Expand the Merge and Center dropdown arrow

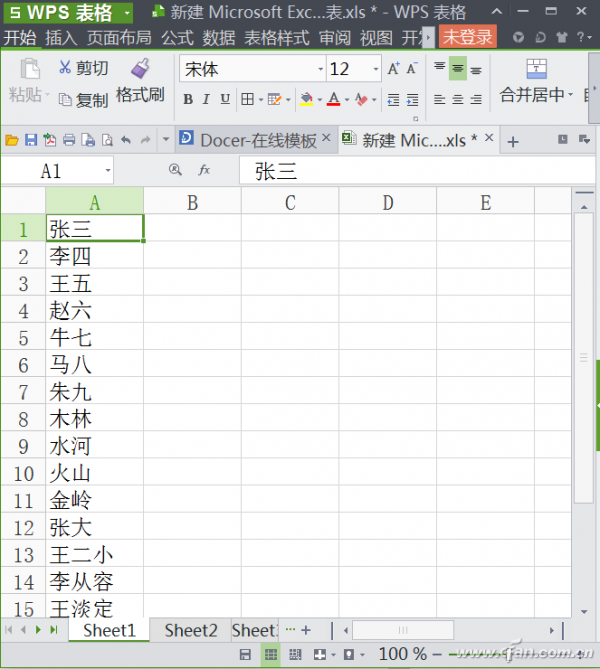click(571, 94)
